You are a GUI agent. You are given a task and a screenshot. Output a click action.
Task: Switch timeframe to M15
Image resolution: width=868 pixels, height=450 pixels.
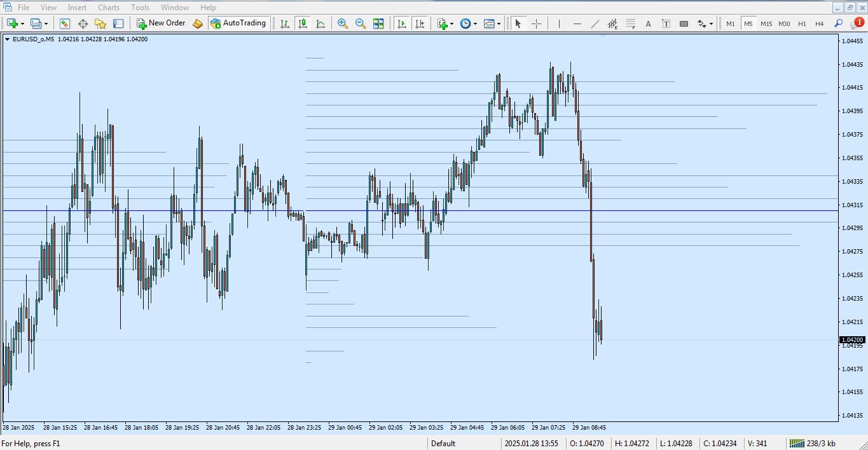click(x=766, y=24)
